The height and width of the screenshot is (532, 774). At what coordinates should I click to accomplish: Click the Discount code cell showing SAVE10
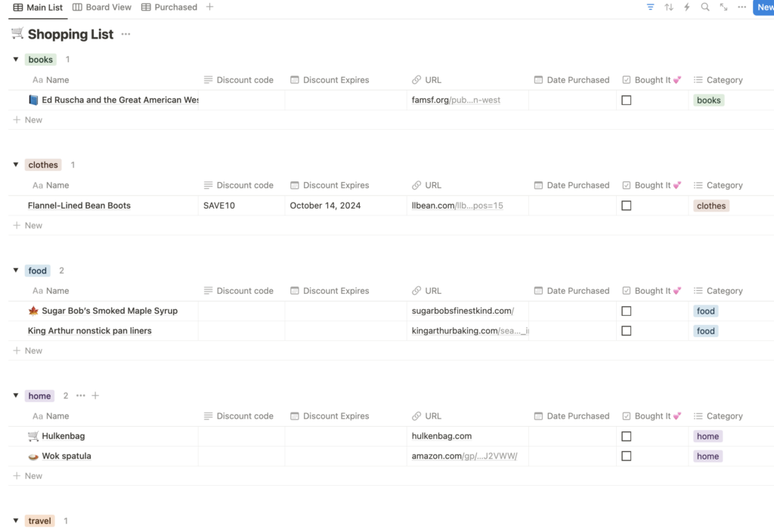tap(219, 206)
